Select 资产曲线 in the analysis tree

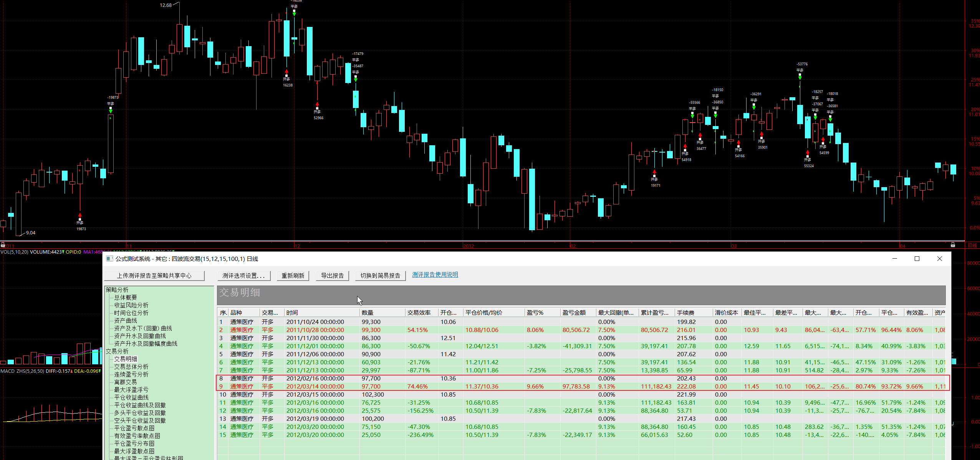coord(126,321)
